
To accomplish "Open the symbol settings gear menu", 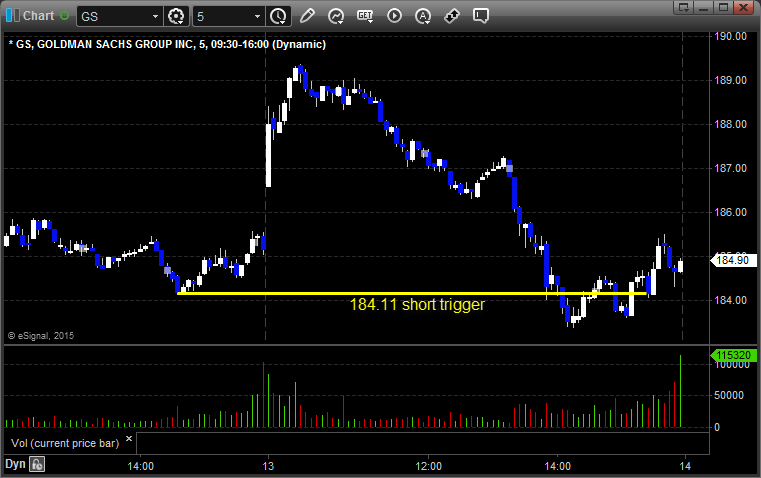I will 176,16.
